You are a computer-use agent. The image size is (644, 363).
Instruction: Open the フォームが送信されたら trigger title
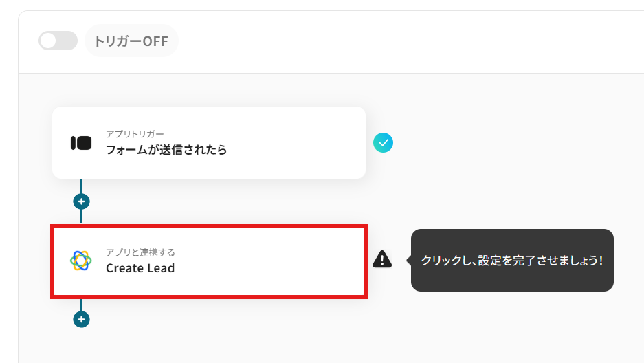(x=166, y=149)
